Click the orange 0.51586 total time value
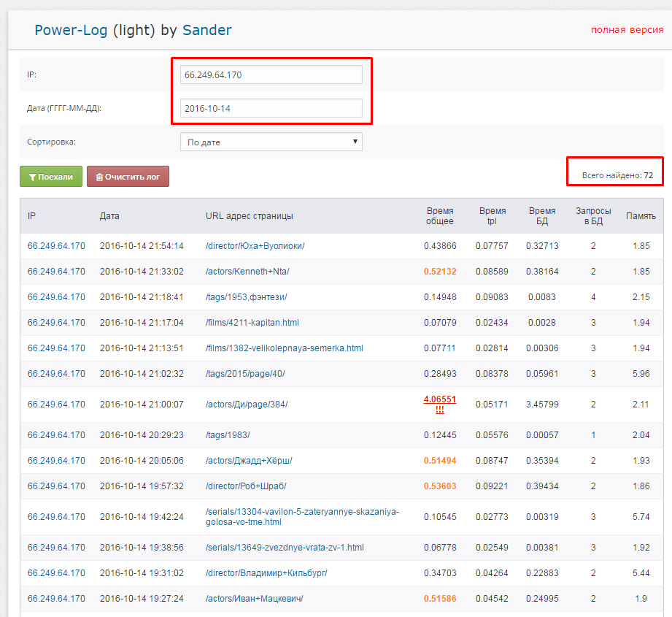This screenshot has height=617, width=672. (x=440, y=599)
